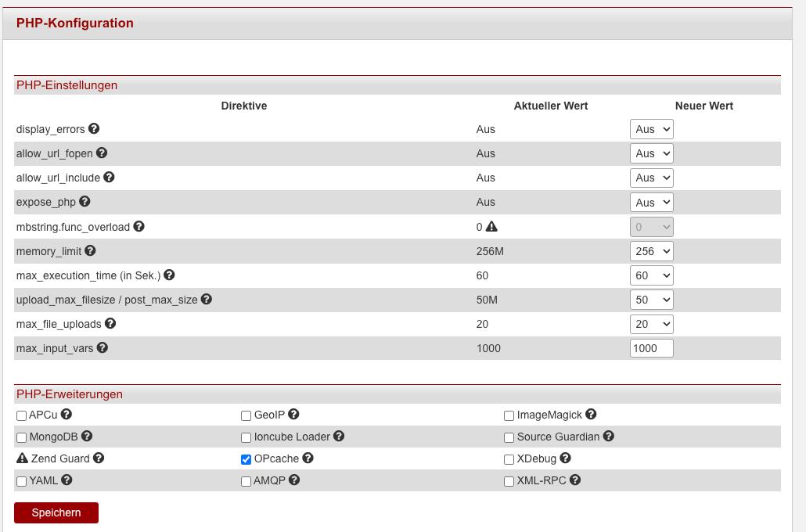Enable the MongoDB extension checkbox
Screen dimensions: 806x532
pos(21,437)
